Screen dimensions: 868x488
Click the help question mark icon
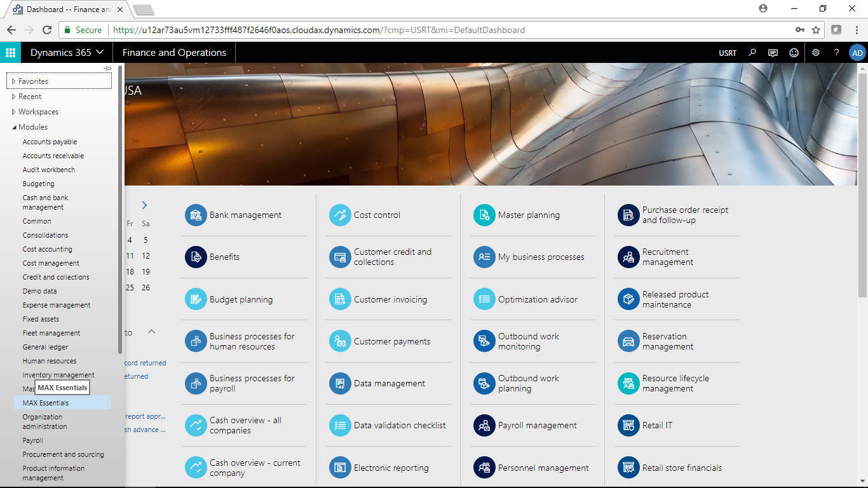pos(837,53)
